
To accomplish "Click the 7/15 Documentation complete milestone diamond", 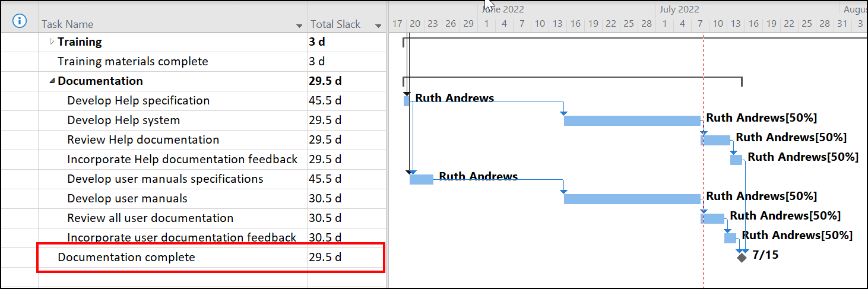I will 742,257.
